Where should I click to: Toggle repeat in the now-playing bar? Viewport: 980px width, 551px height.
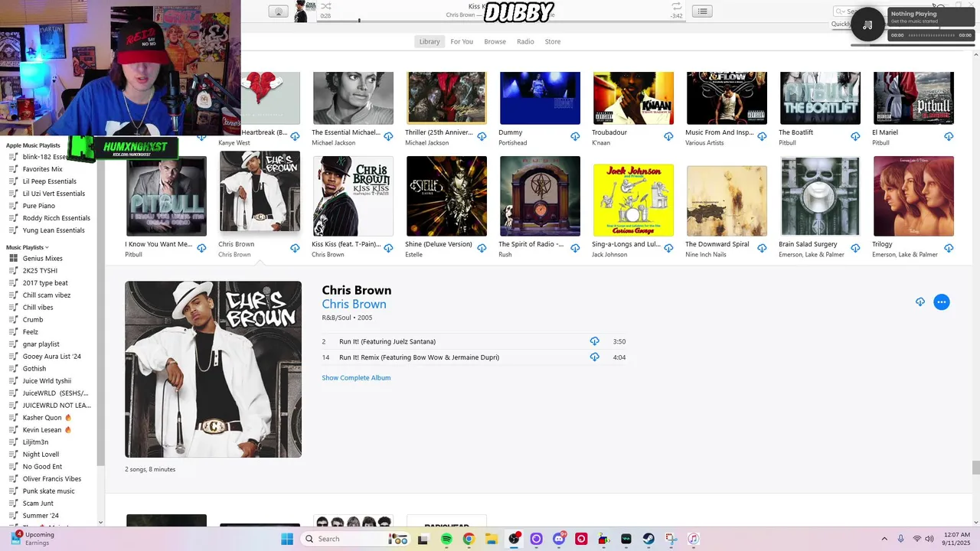(x=676, y=6)
